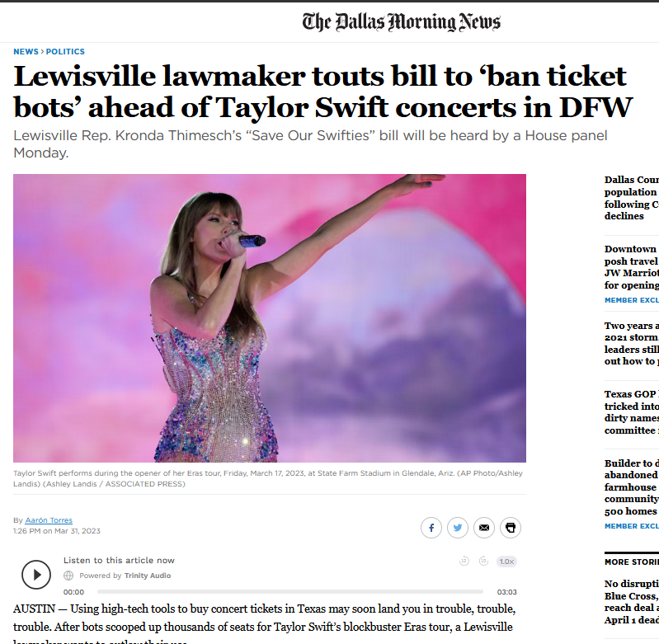Open Downtown JW Marriott story
The image size is (659, 644).
(631, 267)
